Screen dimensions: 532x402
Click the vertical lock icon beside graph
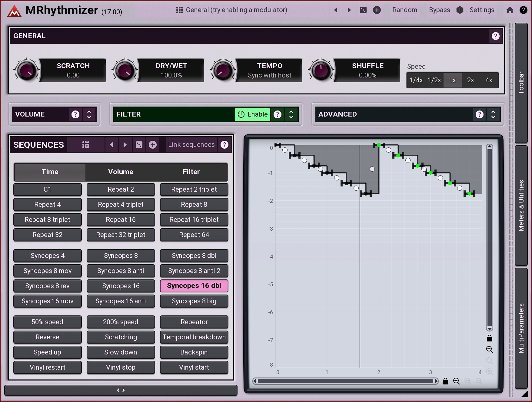tap(489, 338)
